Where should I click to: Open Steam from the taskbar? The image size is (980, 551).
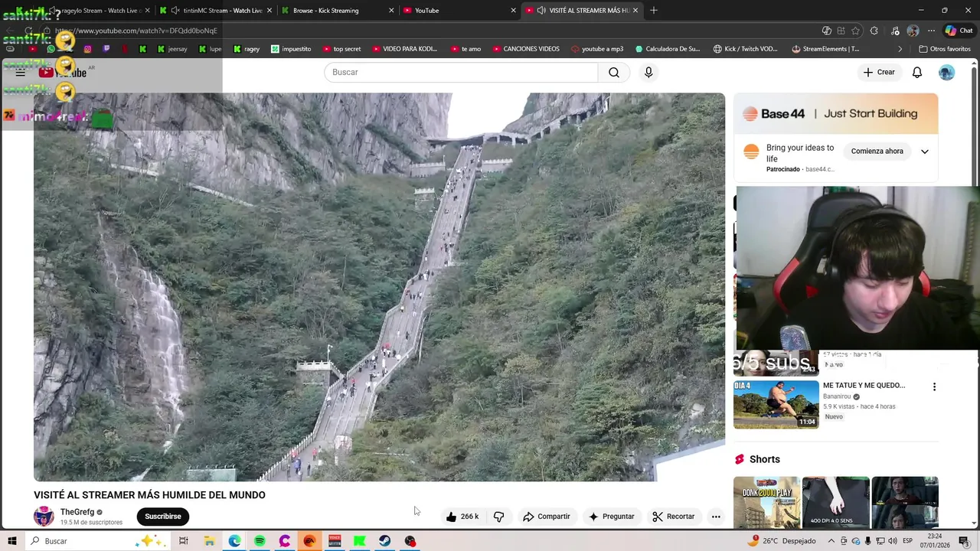pos(384,541)
